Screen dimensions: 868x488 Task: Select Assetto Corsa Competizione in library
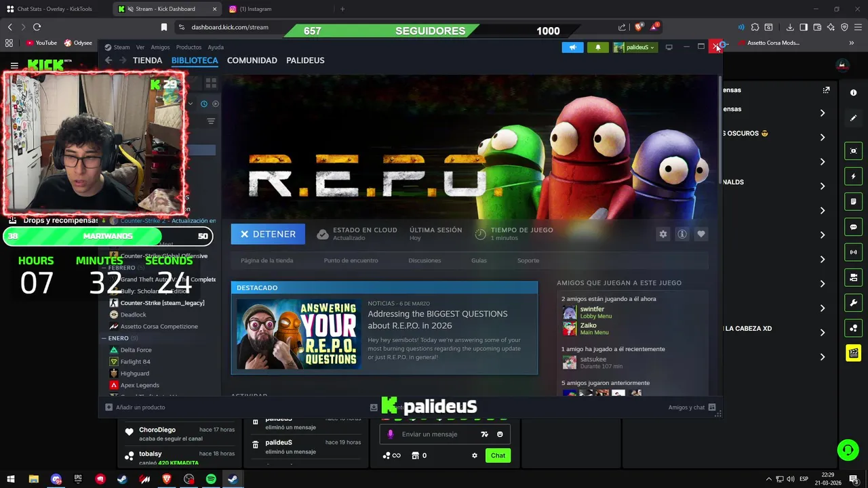tap(159, 327)
